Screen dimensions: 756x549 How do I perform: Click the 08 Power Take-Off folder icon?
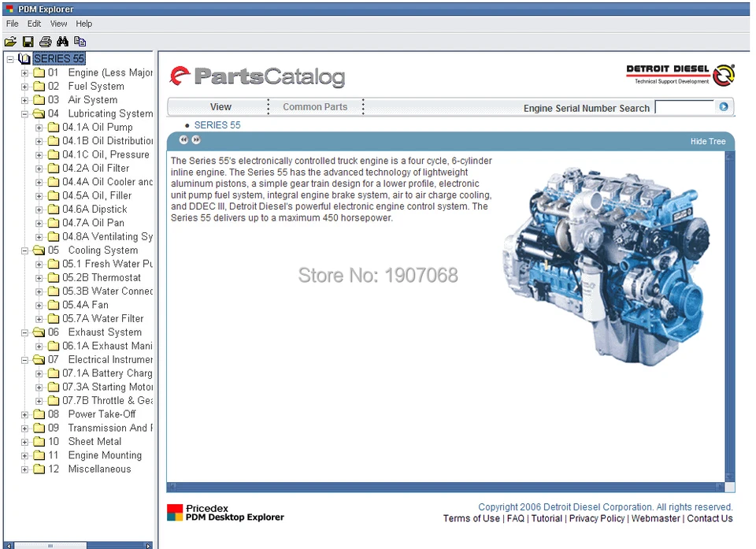pos(39,414)
